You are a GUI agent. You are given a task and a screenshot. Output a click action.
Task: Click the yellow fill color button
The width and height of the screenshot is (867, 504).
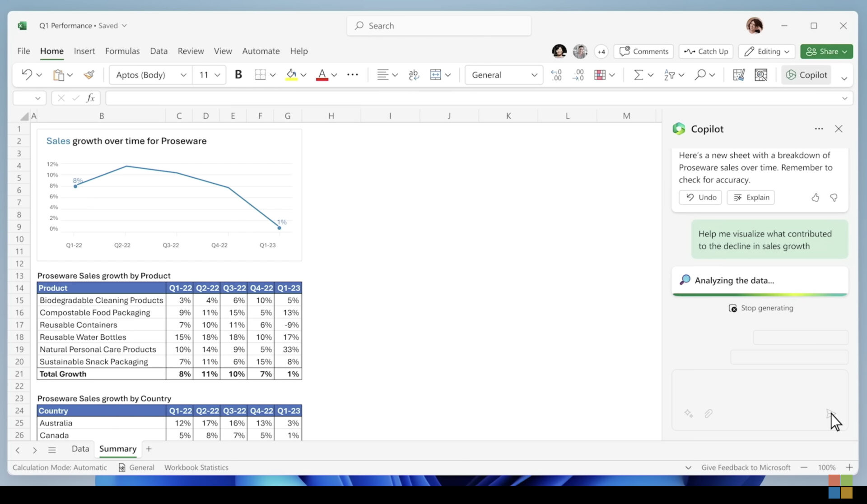(291, 75)
